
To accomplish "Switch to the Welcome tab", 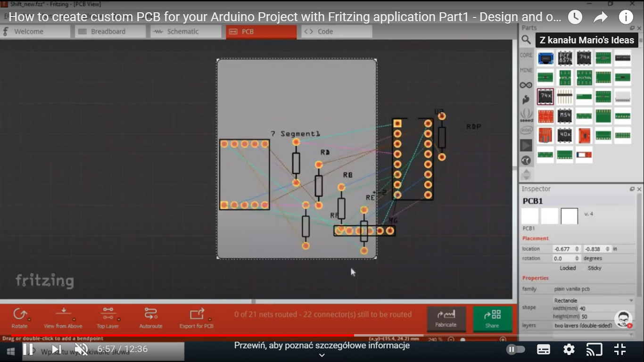I will click(x=35, y=32).
